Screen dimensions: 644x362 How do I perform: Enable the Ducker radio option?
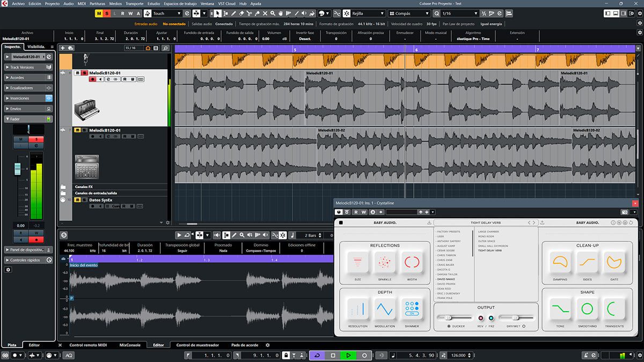click(x=449, y=326)
